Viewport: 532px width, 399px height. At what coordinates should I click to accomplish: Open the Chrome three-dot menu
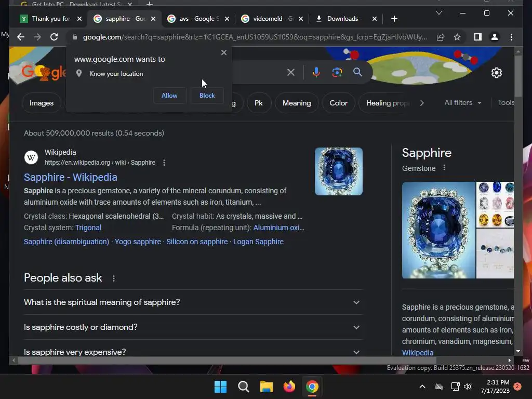click(x=511, y=37)
